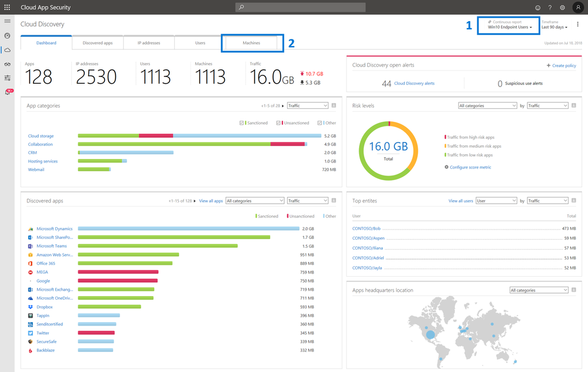Open the CONTOSO/Bob user link
Viewport: 588px width, 372px height.
(366, 228)
